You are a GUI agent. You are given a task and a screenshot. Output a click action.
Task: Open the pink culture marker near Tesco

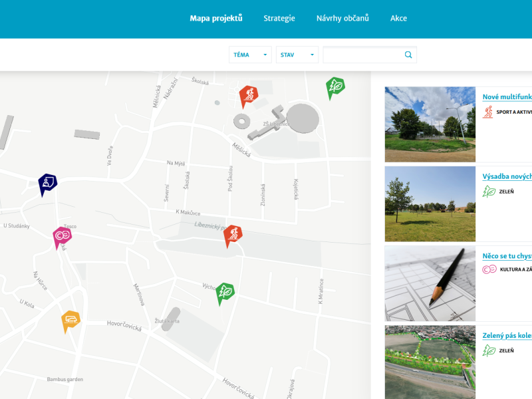62,236
